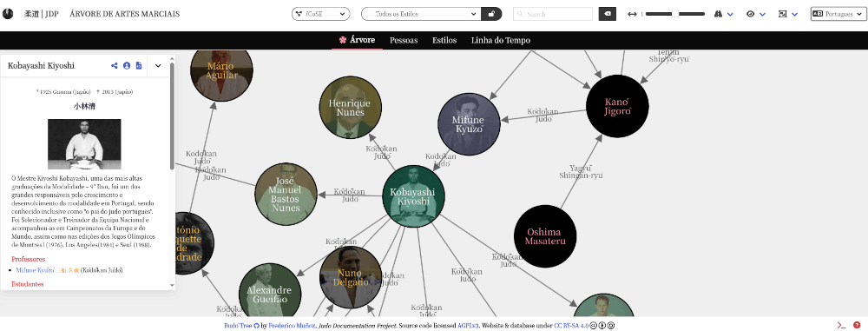Clear the search field with backspace button
This screenshot has height=331, width=868.
click(608, 14)
